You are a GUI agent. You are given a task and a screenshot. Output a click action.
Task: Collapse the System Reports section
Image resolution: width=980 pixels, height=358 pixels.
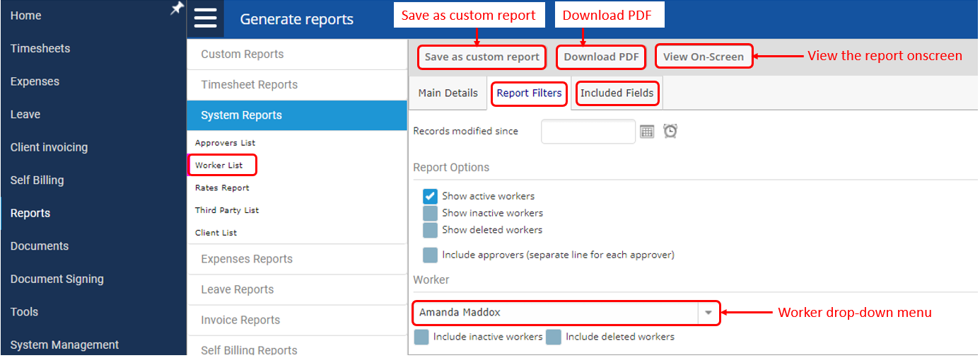[x=297, y=115]
